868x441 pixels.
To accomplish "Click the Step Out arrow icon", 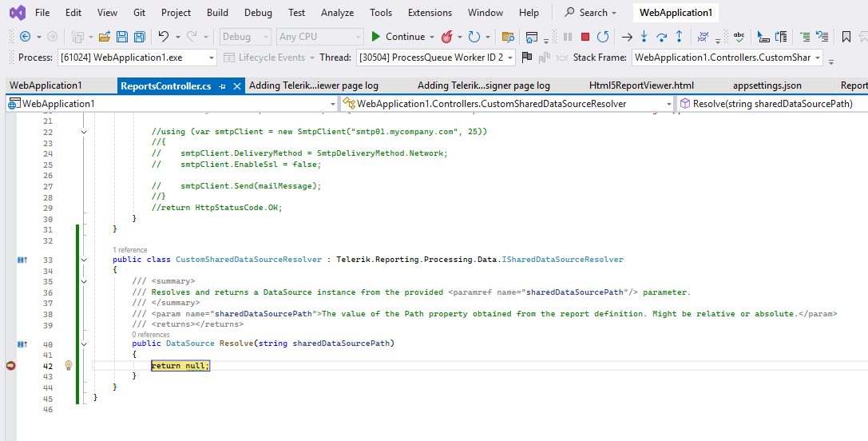I will coord(679,37).
